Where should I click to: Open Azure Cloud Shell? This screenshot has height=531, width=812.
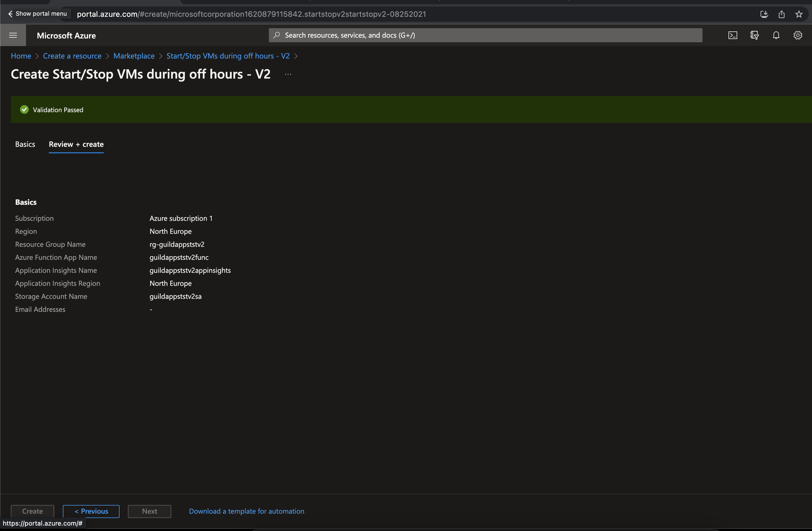pos(733,35)
